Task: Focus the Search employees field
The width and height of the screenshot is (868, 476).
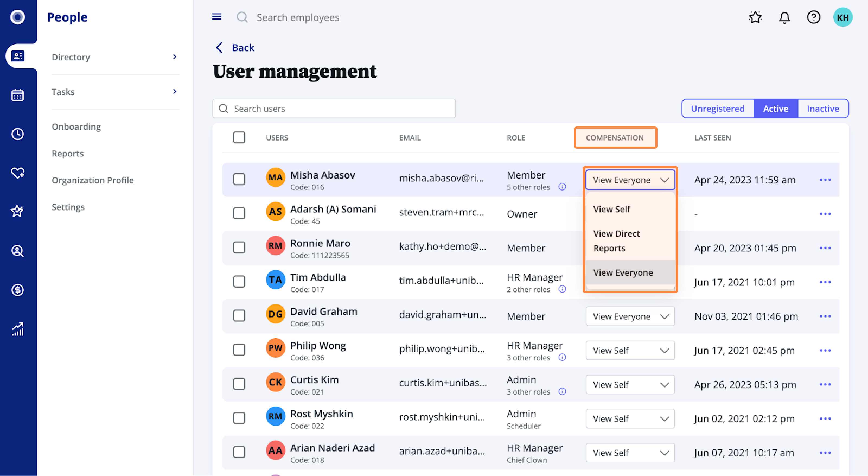Action: (298, 17)
